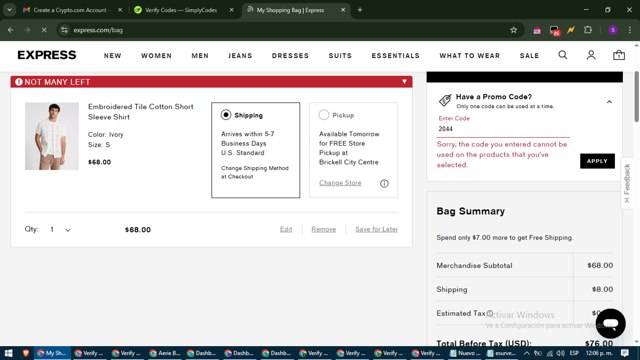Open the Qty quantity dropdown
This screenshot has width=640, height=360.
(60, 230)
